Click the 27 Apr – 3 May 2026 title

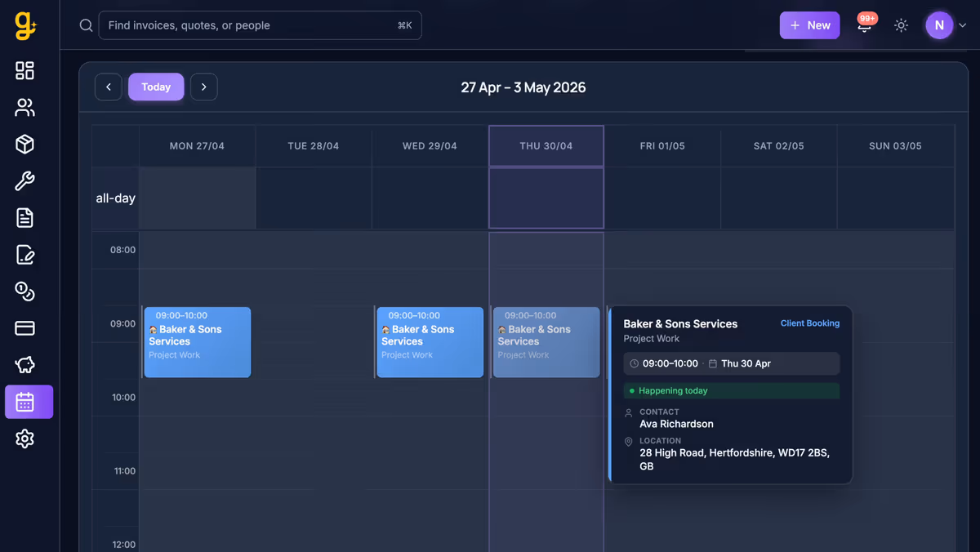(523, 87)
